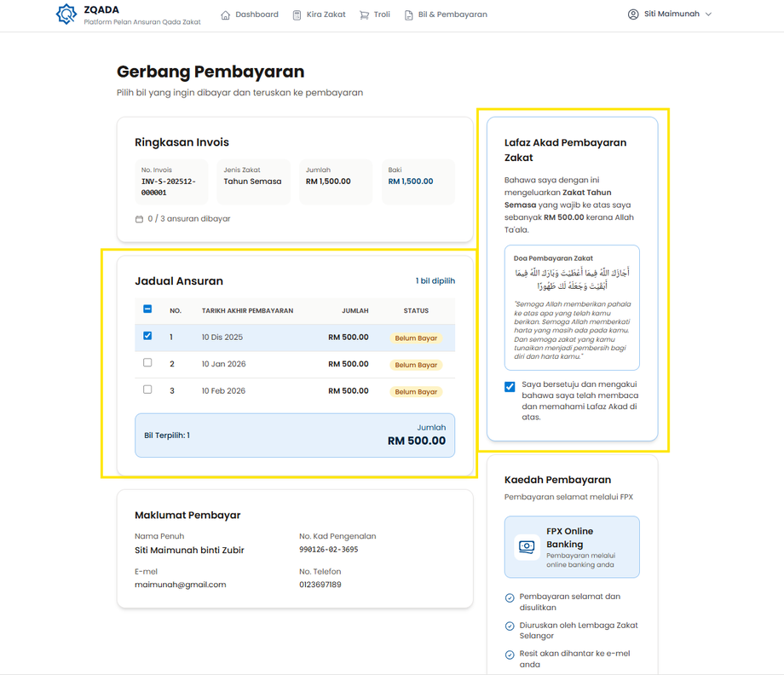Image resolution: width=784 pixels, height=675 pixels.
Task: Click the JUMLAH column header
Action: [355, 311]
